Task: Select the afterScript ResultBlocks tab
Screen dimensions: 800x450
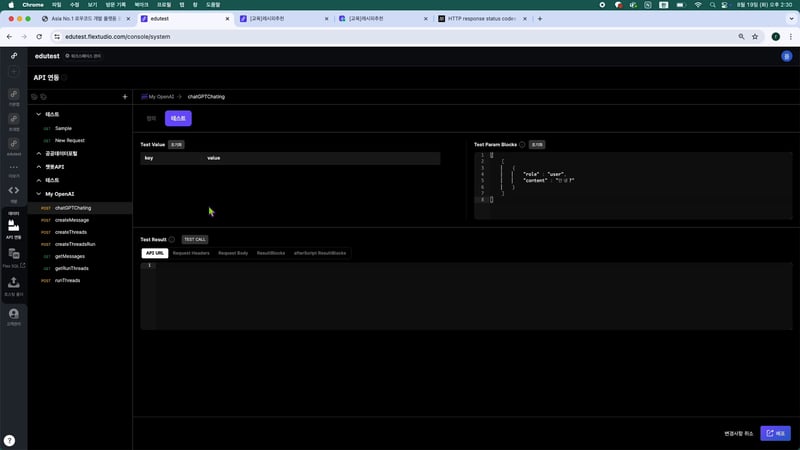Action: [316, 253]
